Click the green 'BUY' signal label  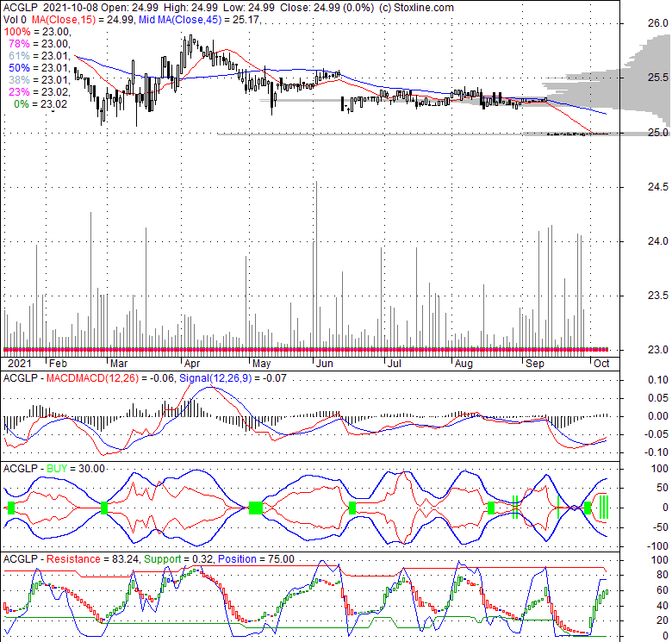click(57, 469)
